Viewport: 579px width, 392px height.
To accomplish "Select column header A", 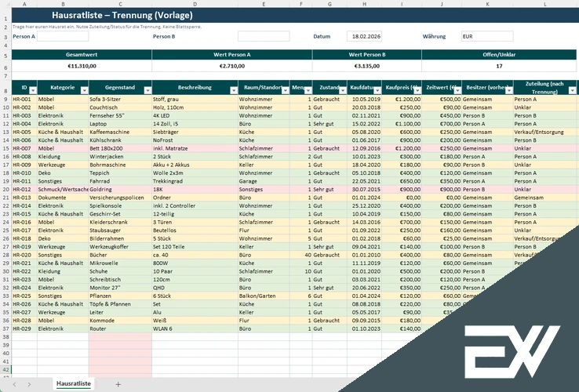I will (24, 4).
